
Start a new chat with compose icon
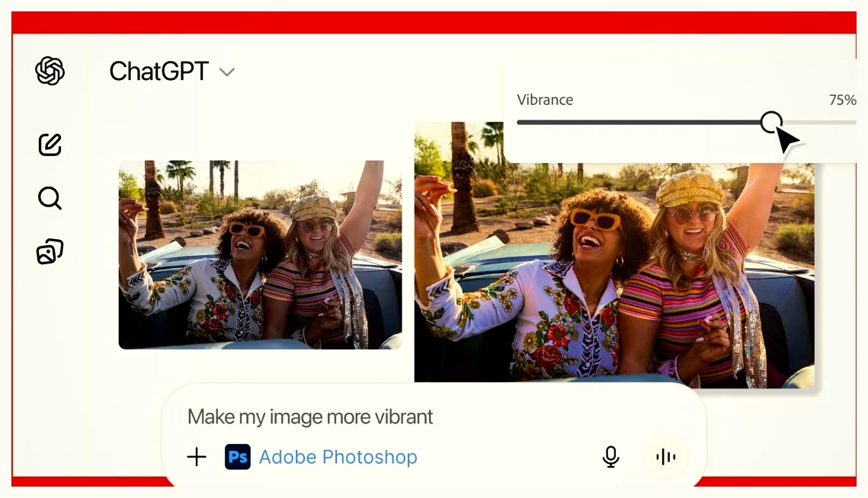pyautogui.click(x=50, y=144)
